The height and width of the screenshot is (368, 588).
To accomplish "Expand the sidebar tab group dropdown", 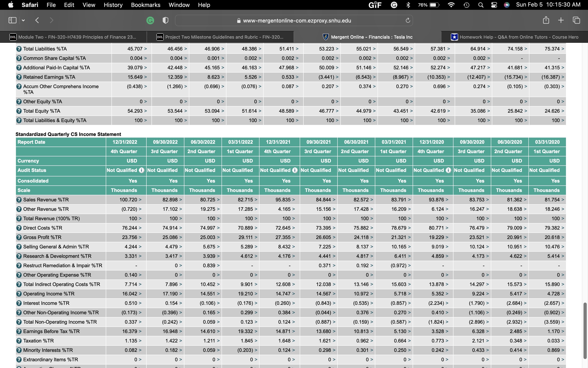I will click(x=23, y=20).
